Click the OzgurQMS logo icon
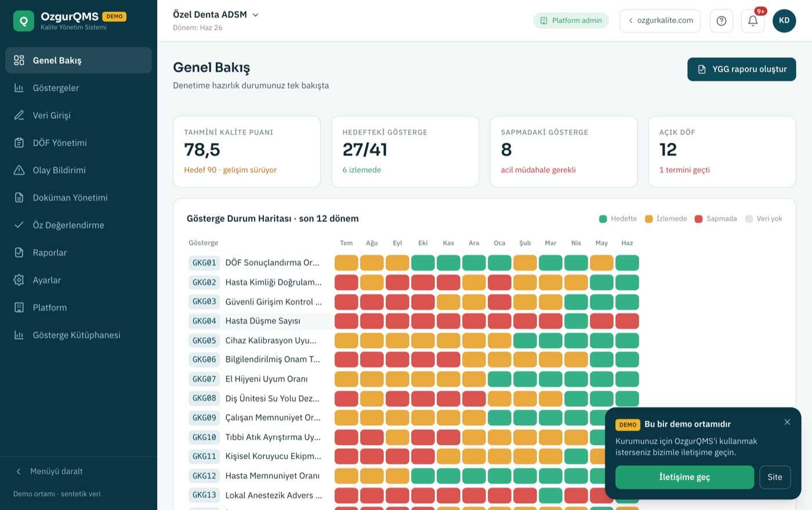 (x=24, y=21)
